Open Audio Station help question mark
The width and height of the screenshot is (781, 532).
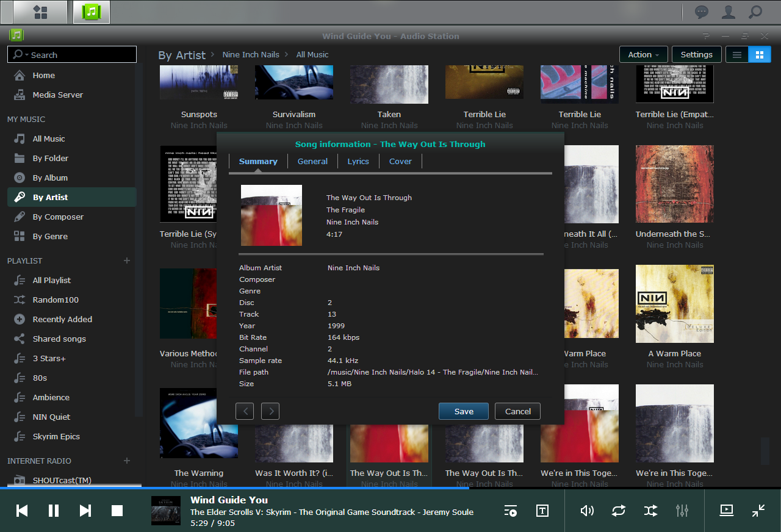tap(706, 36)
